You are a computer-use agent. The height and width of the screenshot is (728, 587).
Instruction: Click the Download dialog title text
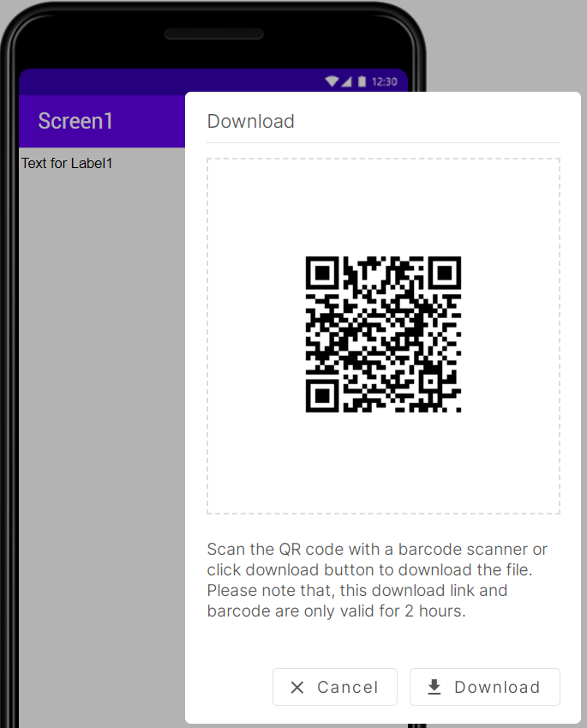[250, 121]
